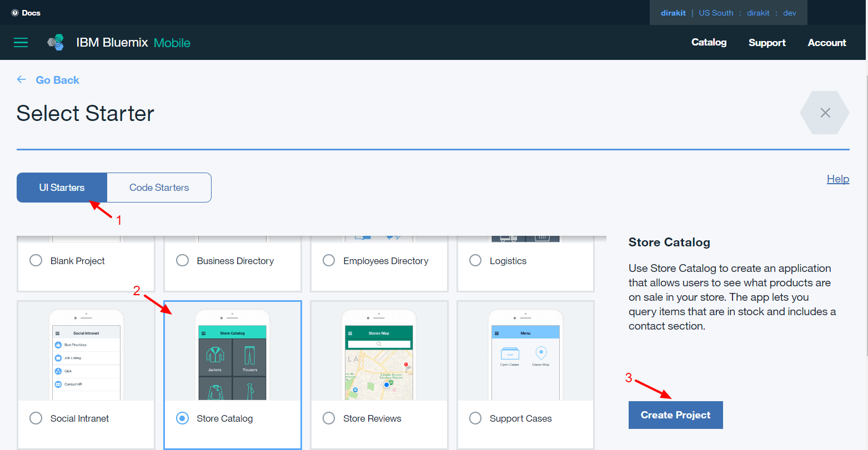Open the Support menu item

pyautogui.click(x=767, y=43)
